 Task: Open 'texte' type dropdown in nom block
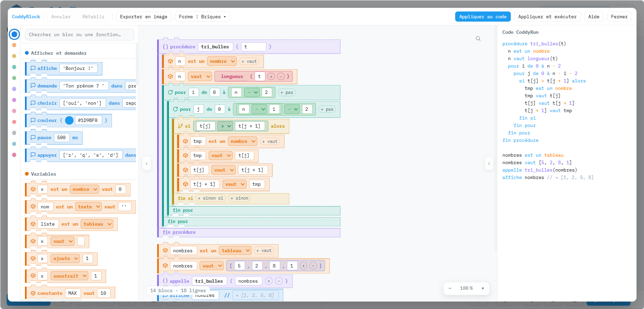coord(89,207)
